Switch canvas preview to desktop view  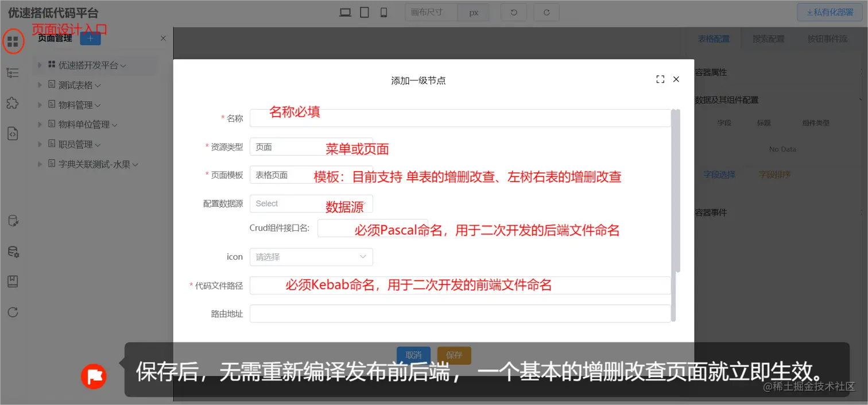pos(345,11)
